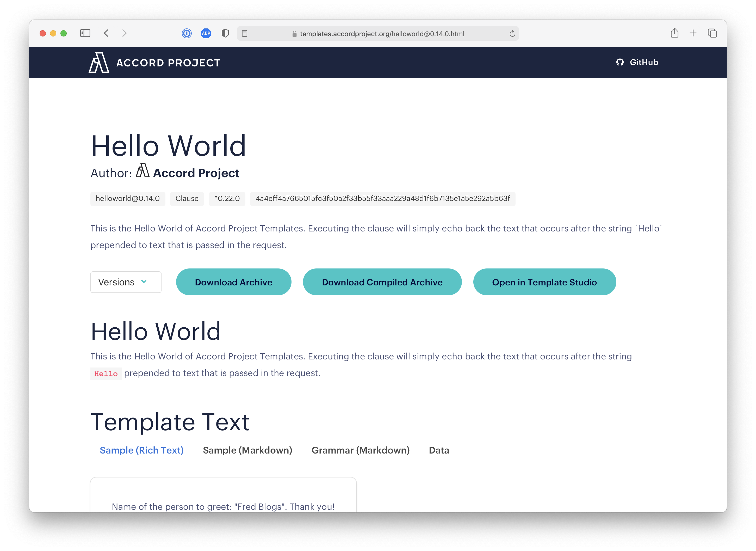Image resolution: width=756 pixels, height=551 pixels.
Task: Click the sample text about Fred Blogs
Action: point(223,507)
